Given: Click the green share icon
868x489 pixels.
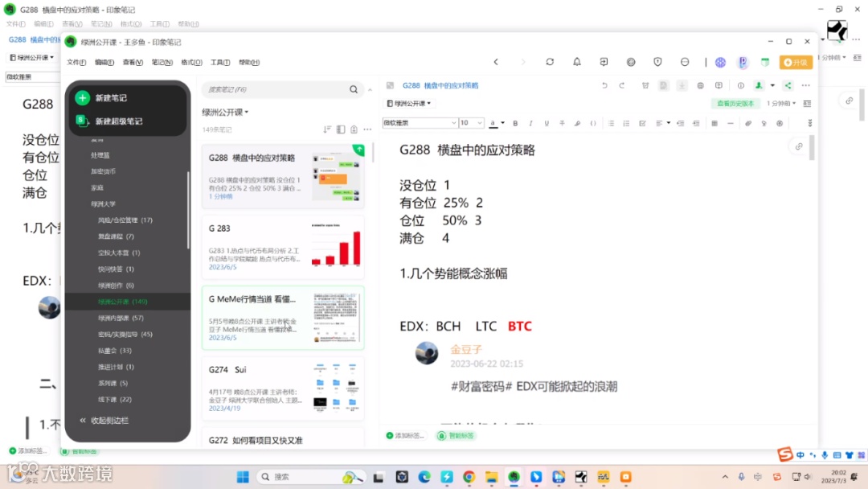Looking at the screenshot, I should click(788, 85).
